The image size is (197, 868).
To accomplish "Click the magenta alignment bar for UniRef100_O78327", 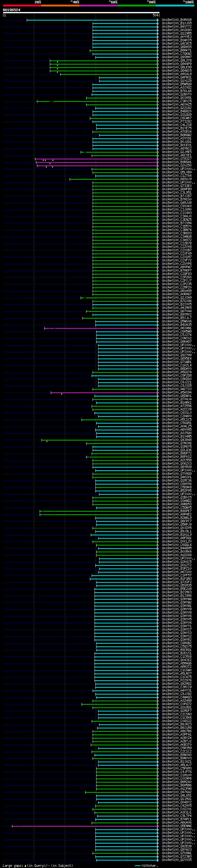I will [x=97, y=159].
